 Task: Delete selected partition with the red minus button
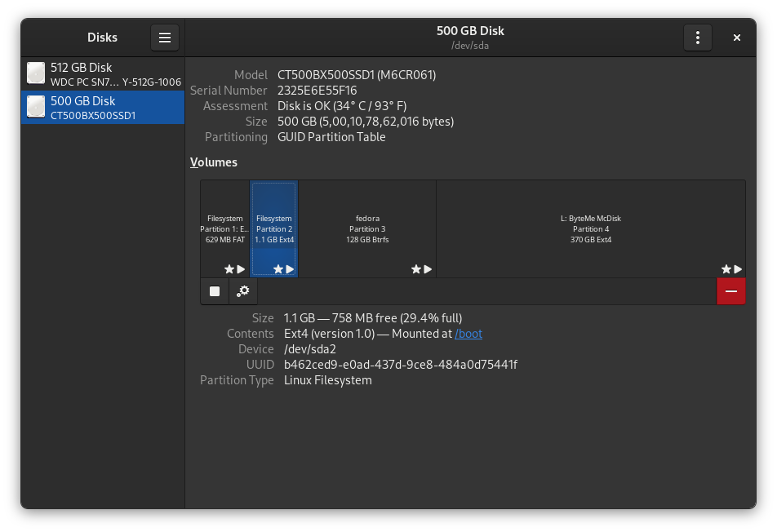click(x=731, y=291)
